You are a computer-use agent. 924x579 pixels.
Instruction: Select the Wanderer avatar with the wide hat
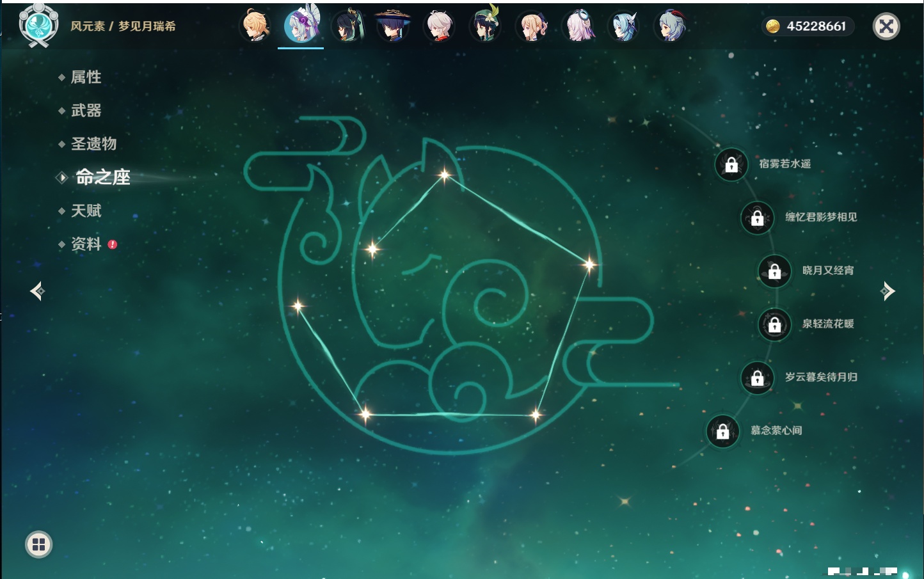392,26
